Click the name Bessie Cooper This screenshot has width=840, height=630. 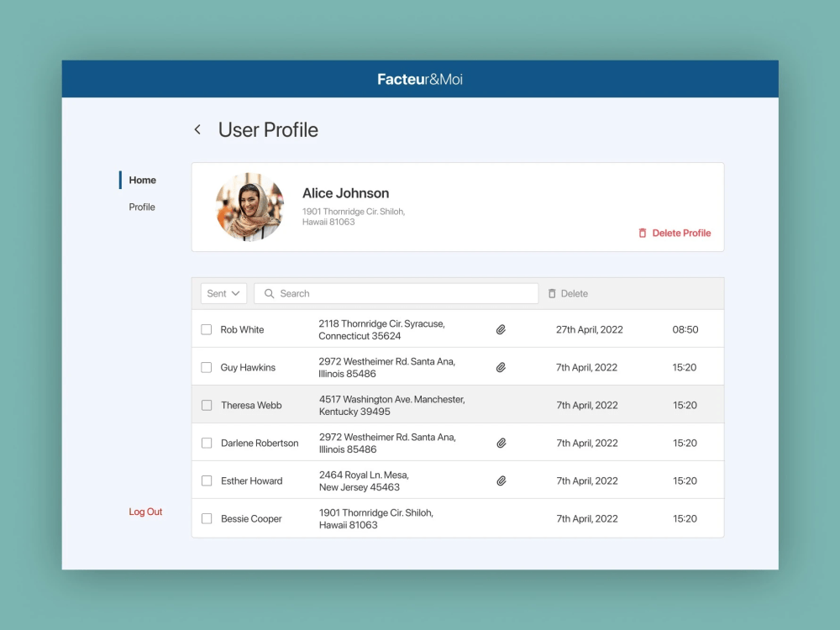[x=251, y=518]
